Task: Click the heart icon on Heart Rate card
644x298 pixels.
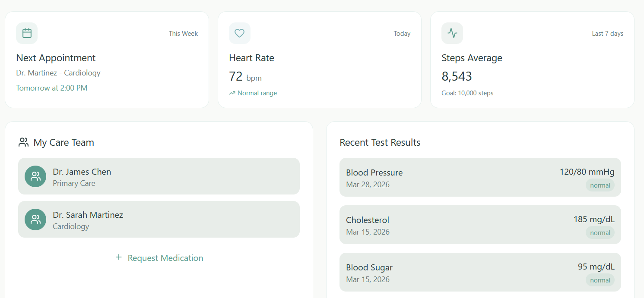Action: [x=239, y=33]
